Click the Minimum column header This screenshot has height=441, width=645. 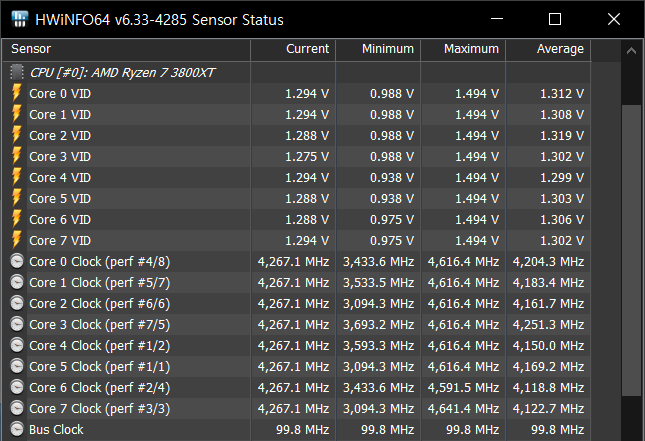378,50
